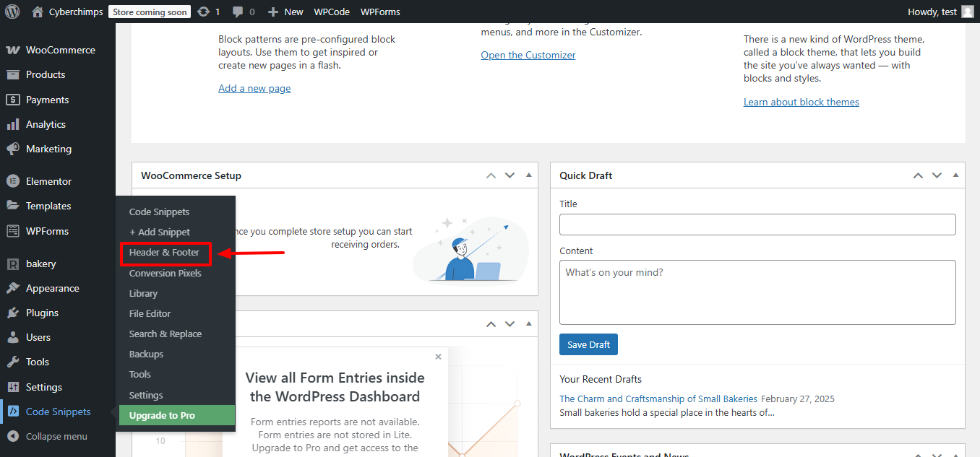Open WPCode in admin bar
This screenshot has height=457, width=980.
(x=332, y=12)
